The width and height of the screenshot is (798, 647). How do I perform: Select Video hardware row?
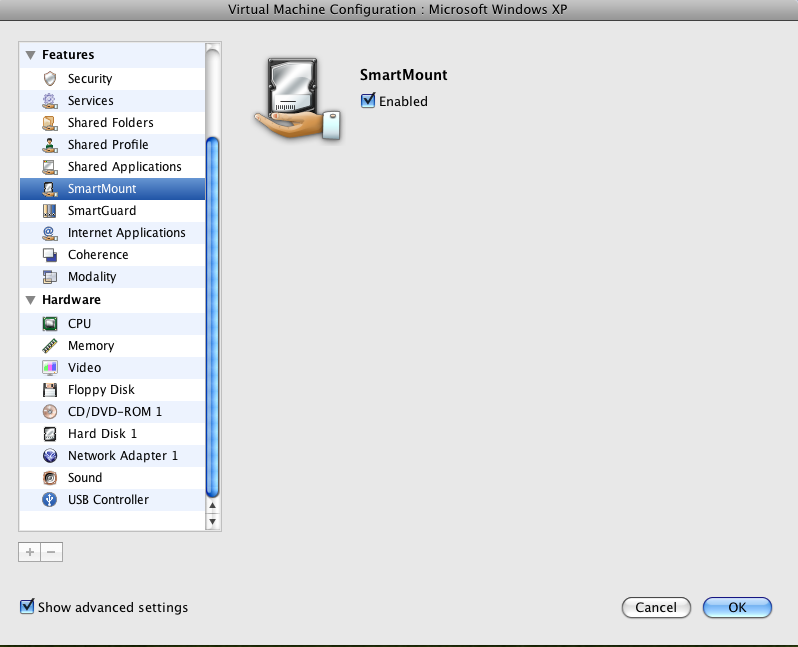click(112, 368)
